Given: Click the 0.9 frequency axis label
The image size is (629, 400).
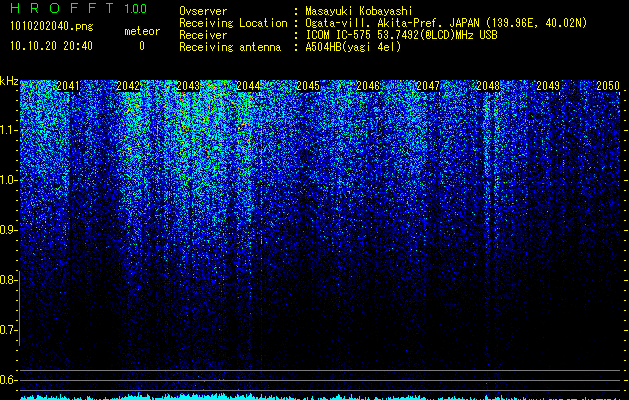Looking at the screenshot, I should click(x=9, y=230).
